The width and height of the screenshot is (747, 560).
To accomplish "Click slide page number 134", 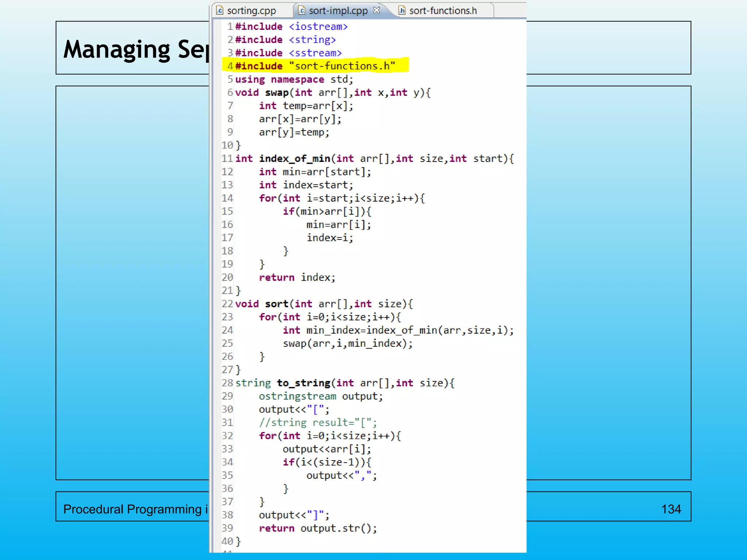I will pos(671,509).
